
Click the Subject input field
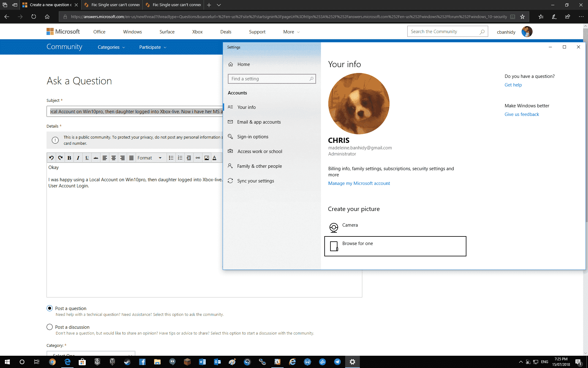pos(135,111)
